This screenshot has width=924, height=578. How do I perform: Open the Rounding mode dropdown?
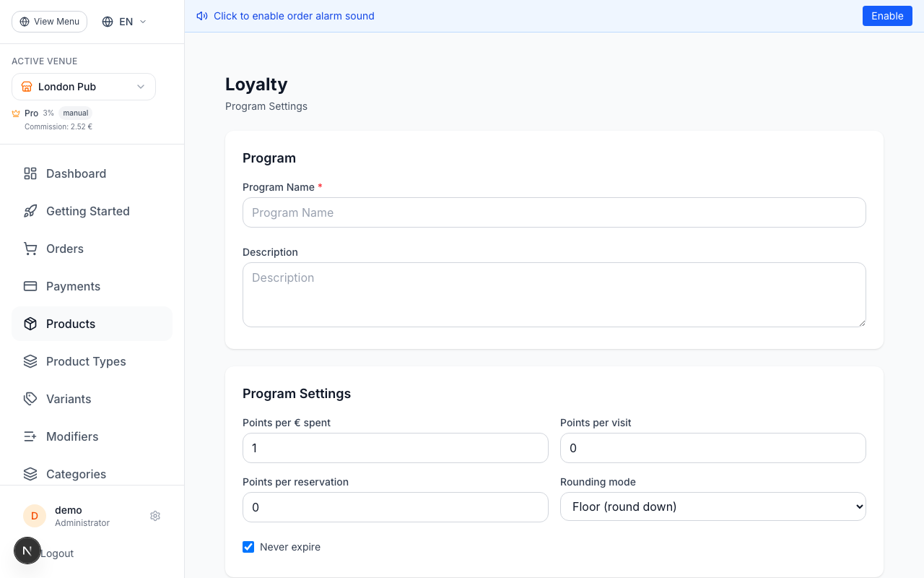tap(712, 506)
